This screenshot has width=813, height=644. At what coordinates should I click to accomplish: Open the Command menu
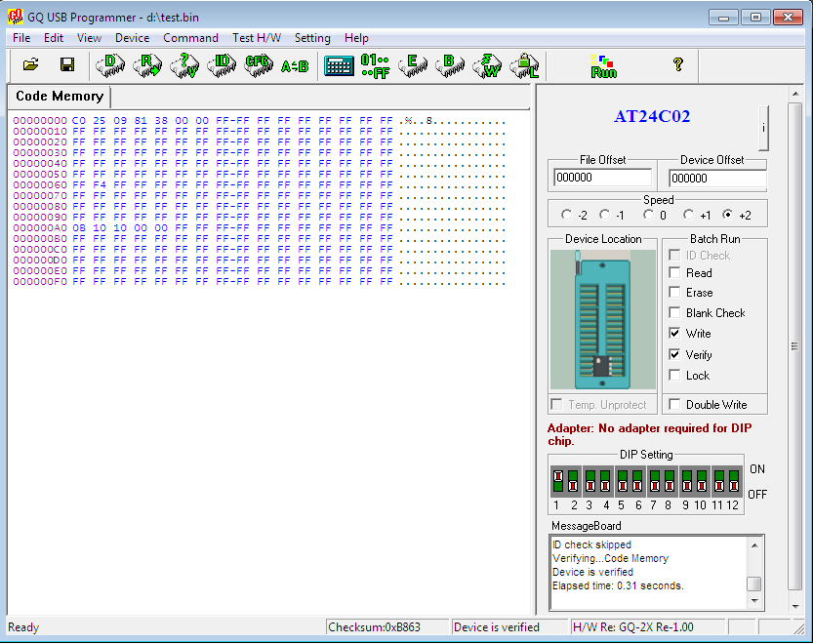(190, 38)
